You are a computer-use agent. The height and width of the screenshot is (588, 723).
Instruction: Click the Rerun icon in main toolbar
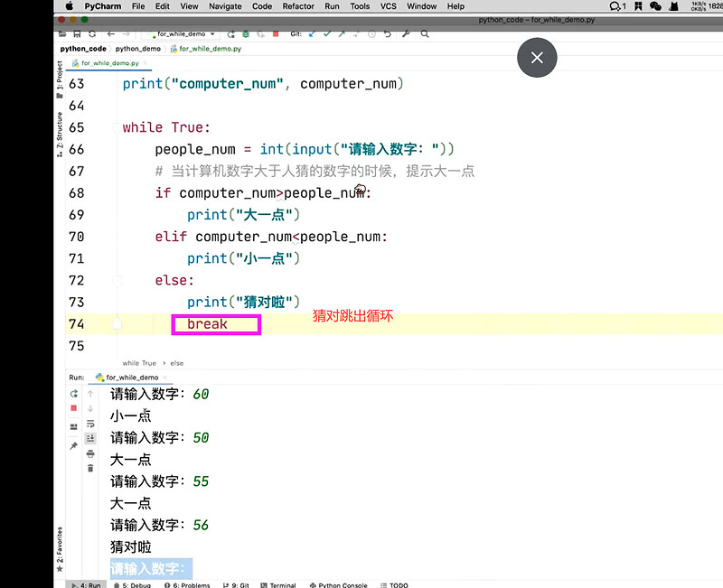(231, 34)
